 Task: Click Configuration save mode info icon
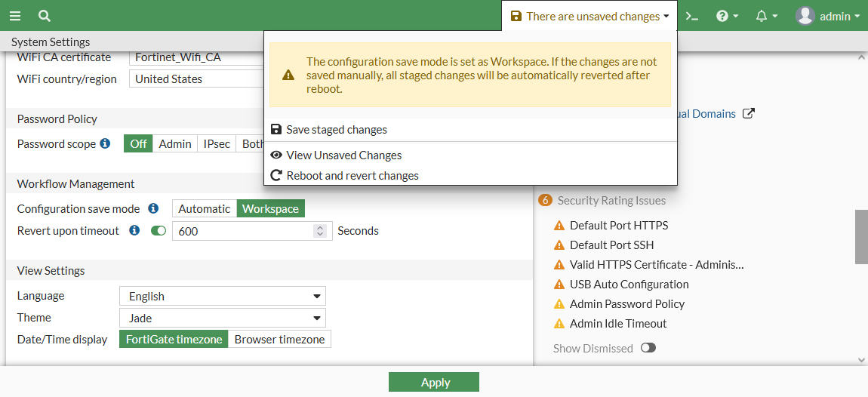(x=153, y=208)
